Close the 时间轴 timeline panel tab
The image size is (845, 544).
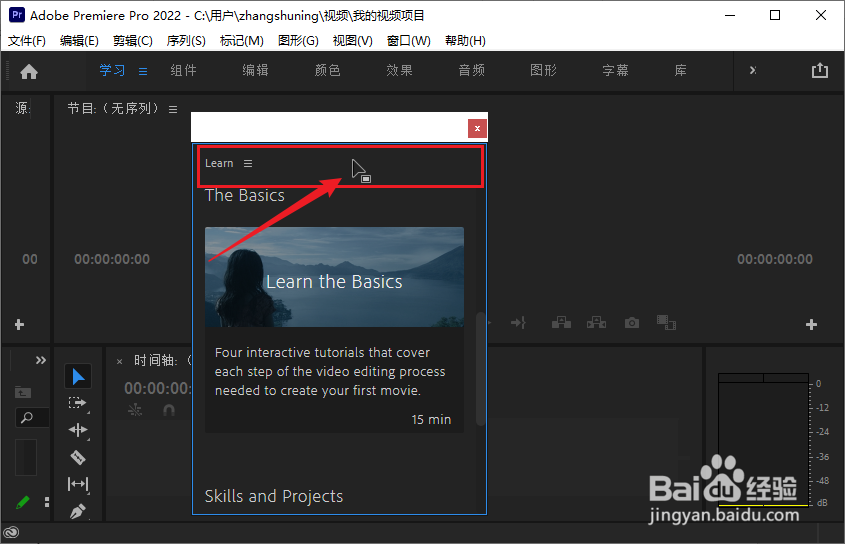tap(120, 361)
